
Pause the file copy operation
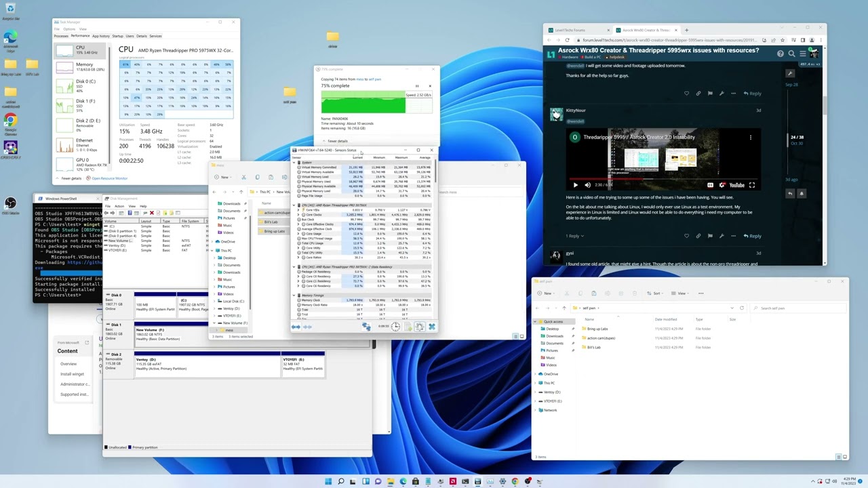(x=417, y=86)
